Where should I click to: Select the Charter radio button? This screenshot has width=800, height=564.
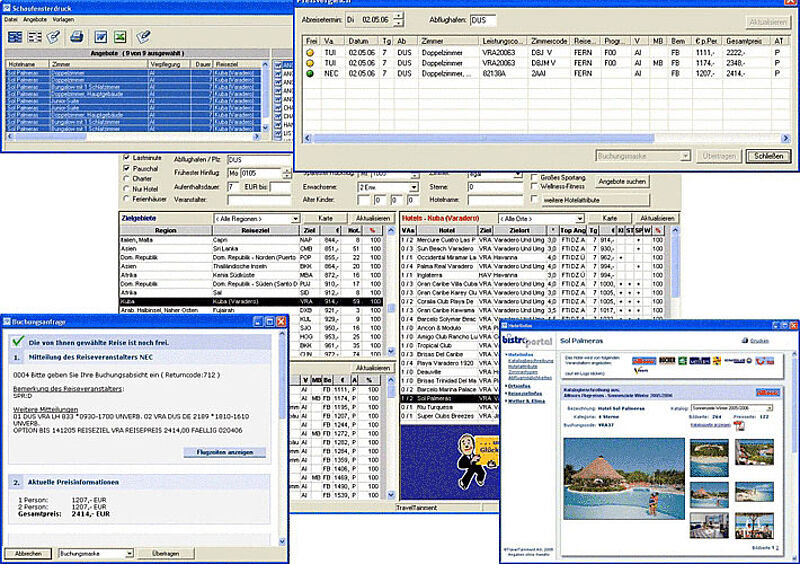point(127,179)
